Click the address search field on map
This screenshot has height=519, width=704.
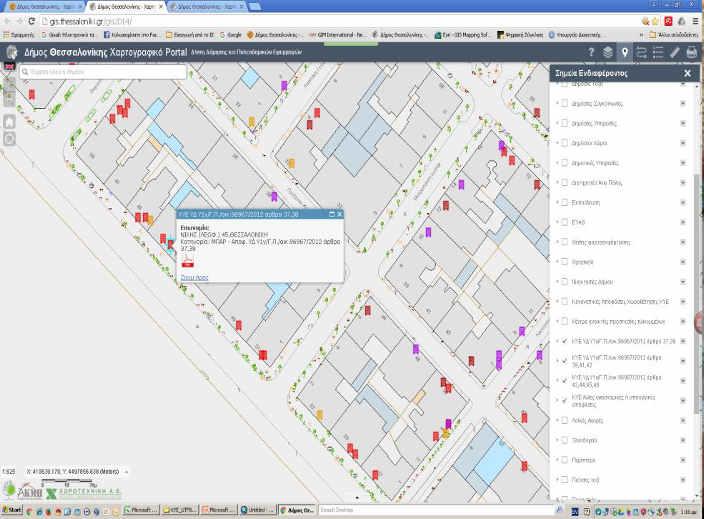coord(103,72)
